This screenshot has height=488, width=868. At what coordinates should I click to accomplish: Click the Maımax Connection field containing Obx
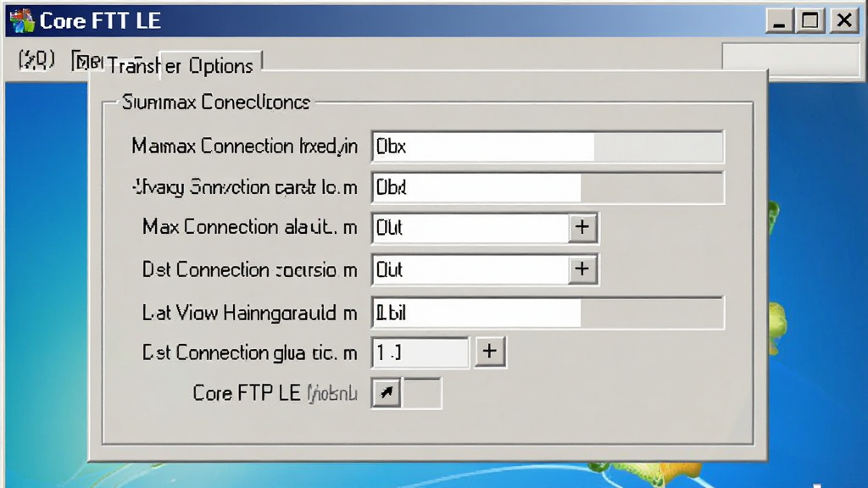548,147
